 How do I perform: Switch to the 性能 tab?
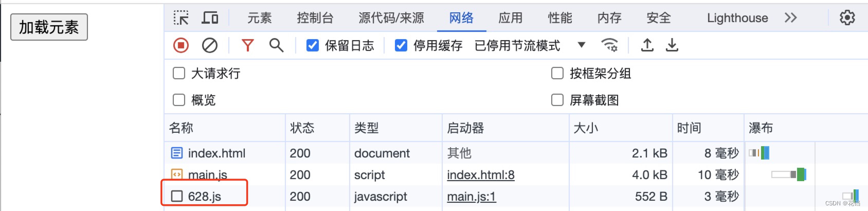pos(560,18)
